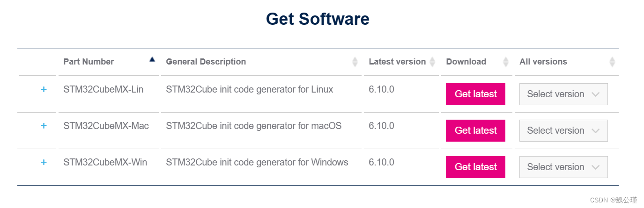Sort table by General Description header

pyautogui.click(x=206, y=62)
